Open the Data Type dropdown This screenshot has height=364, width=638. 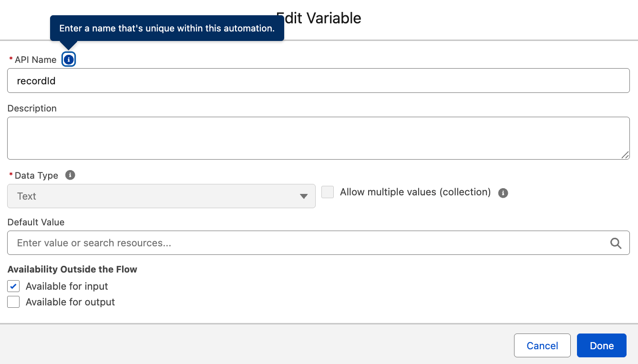161,196
